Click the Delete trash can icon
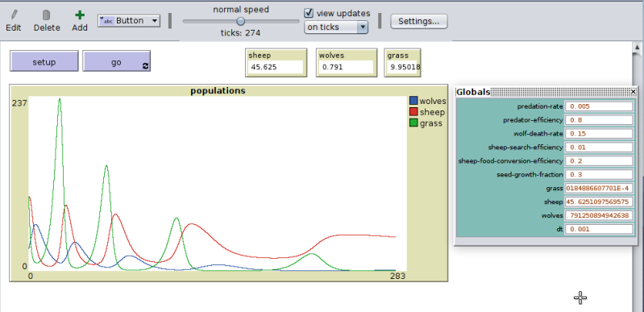The width and height of the screenshot is (644, 312). (47, 15)
